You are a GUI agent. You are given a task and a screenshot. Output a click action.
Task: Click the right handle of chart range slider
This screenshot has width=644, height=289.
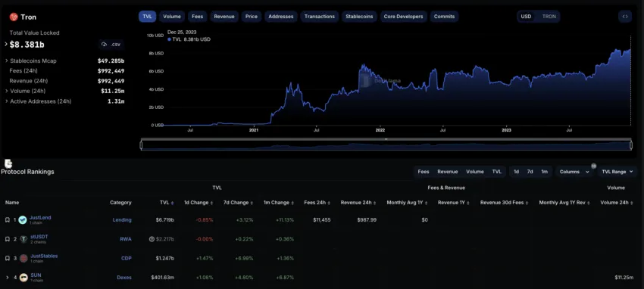pyautogui.click(x=631, y=145)
